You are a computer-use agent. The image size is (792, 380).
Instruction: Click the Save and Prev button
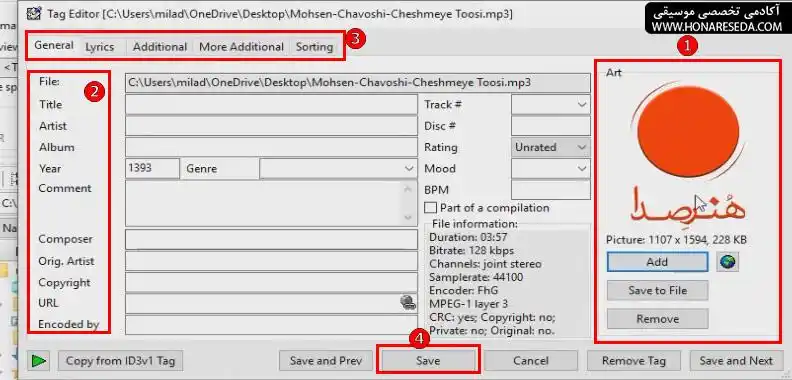point(326,361)
